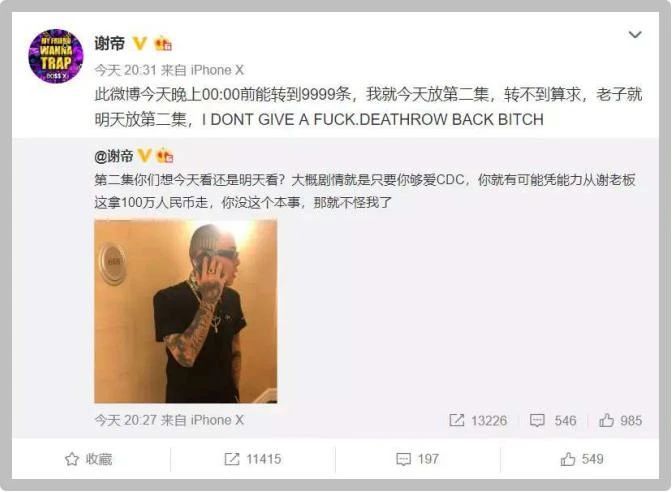The image size is (672, 492).
Task: Click the gold V verified badge beside 谢帝
Action: coord(140,43)
